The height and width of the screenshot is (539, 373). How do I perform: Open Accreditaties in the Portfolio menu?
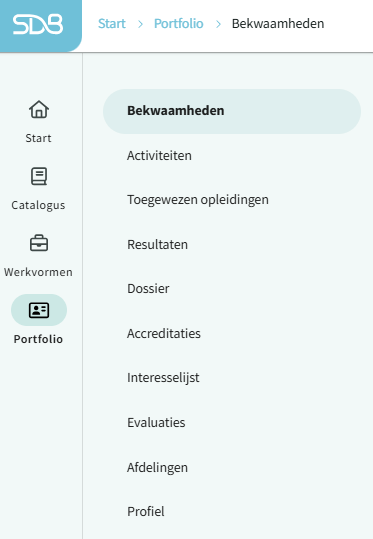tap(232, 334)
